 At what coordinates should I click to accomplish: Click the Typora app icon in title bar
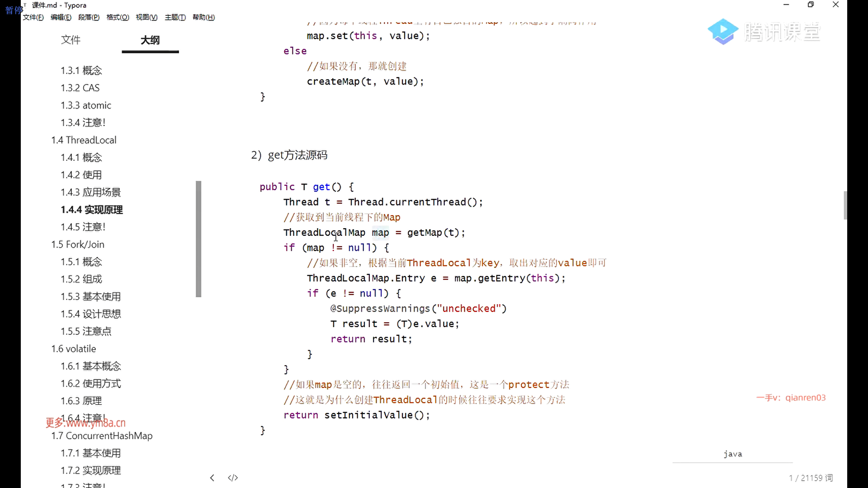pyautogui.click(x=25, y=5)
